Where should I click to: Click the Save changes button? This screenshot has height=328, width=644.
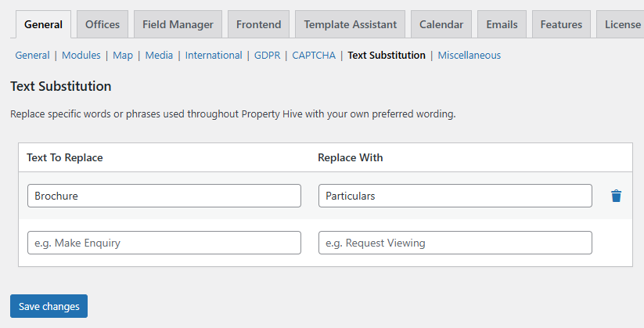(49, 306)
